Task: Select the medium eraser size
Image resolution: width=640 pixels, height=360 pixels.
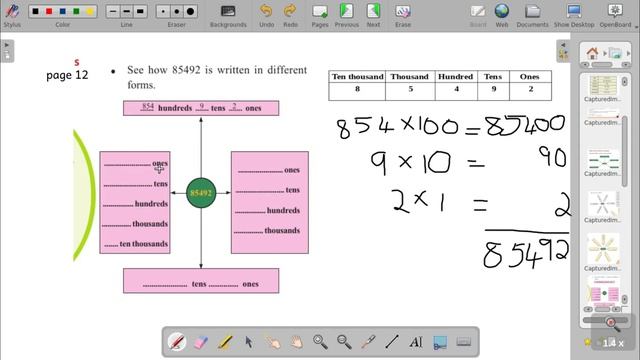Action: pyautogui.click(x=177, y=11)
